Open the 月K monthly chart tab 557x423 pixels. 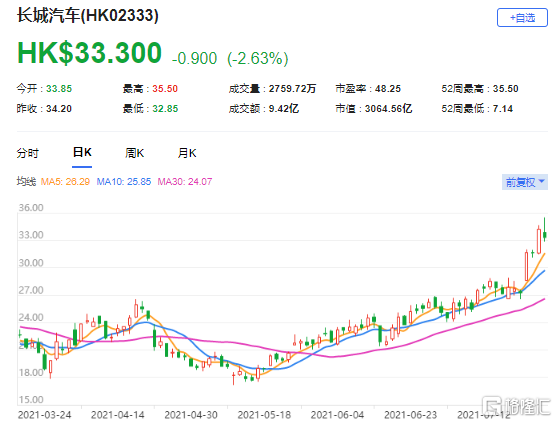[187, 153]
